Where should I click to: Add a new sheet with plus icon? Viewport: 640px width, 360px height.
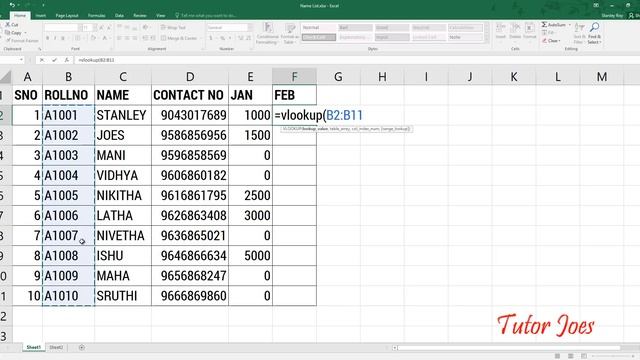point(82,347)
